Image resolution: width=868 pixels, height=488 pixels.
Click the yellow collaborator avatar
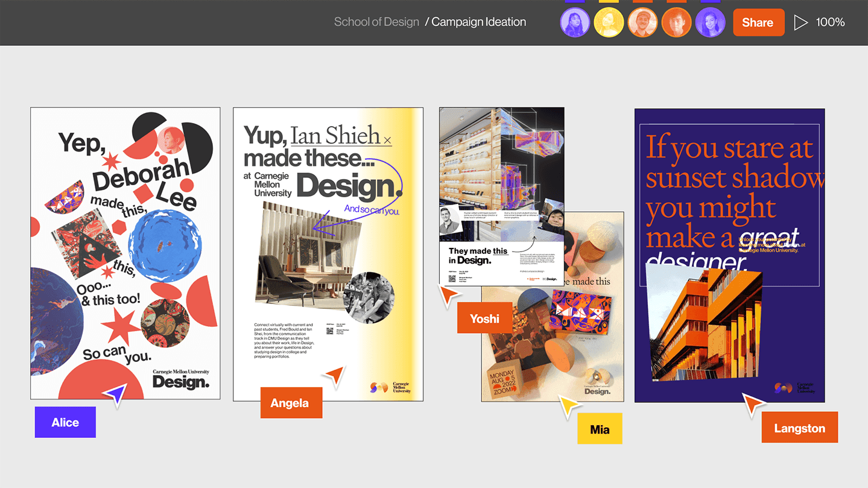(x=609, y=23)
